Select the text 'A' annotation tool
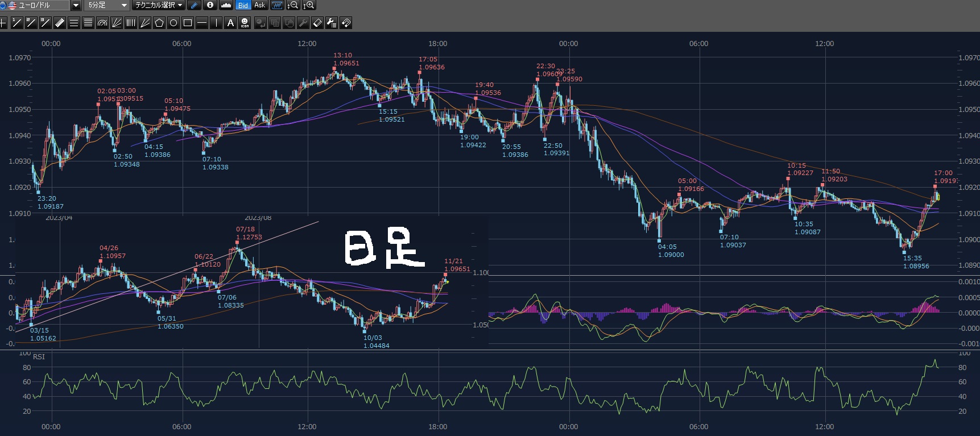The width and height of the screenshot is (980, 436). [230, 23]
